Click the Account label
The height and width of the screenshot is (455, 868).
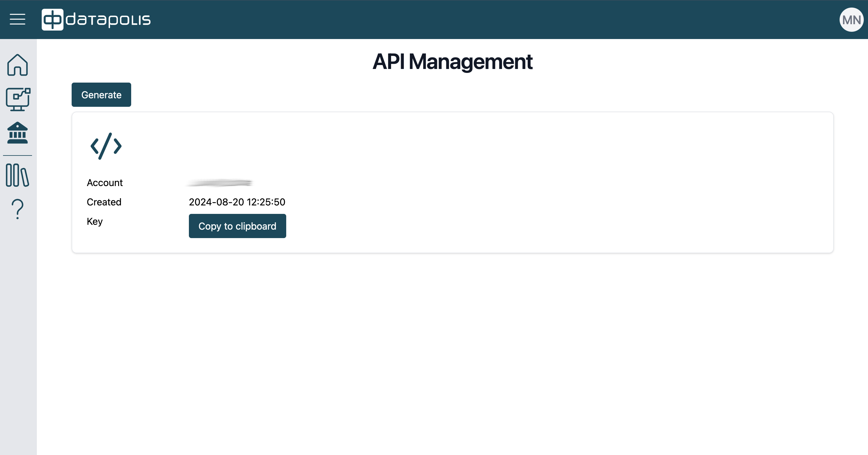click(x=105, y=183)
